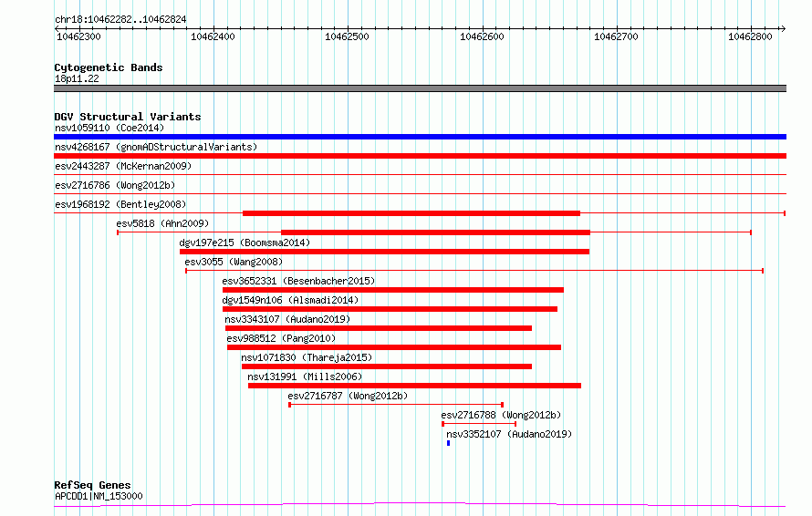The height and width of the screenshot is (516, 812).
Task: Click the Cytogenetic Bands track title
Action: (109, 67)
